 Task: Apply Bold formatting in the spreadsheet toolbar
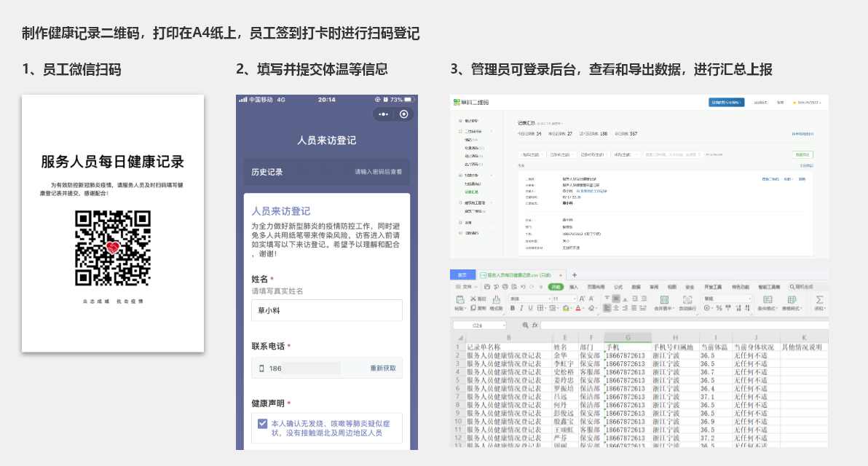(513, 309)
